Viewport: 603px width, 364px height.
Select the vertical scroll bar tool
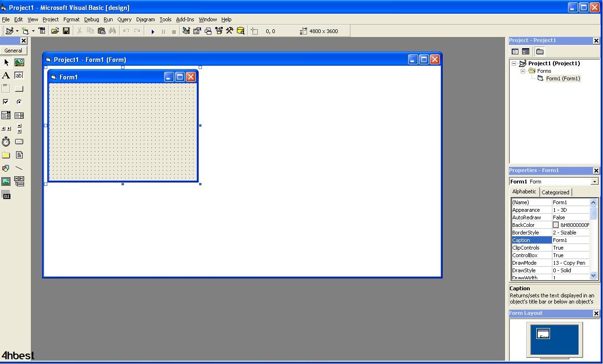click(19, 129)
